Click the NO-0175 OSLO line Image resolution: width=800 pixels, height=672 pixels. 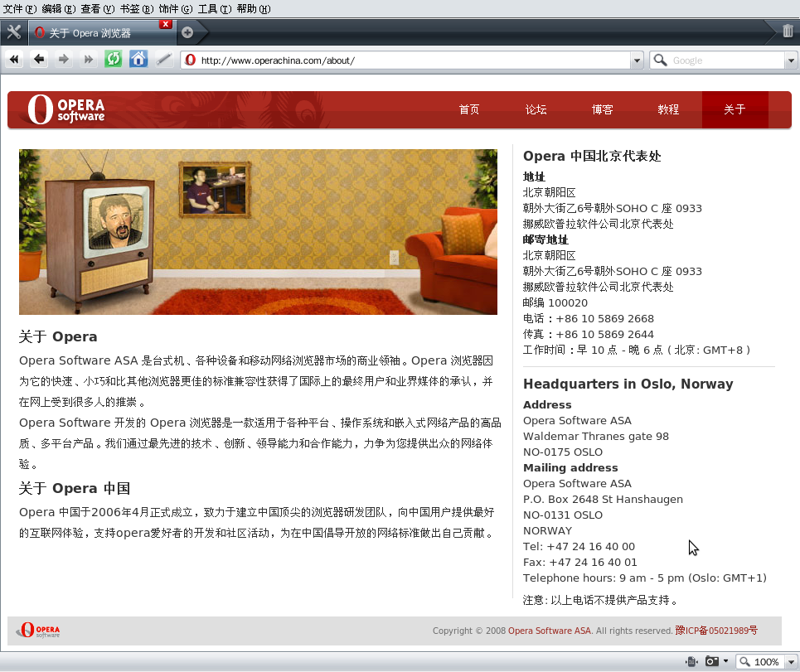pyautogui.click(x=563, y=452)
